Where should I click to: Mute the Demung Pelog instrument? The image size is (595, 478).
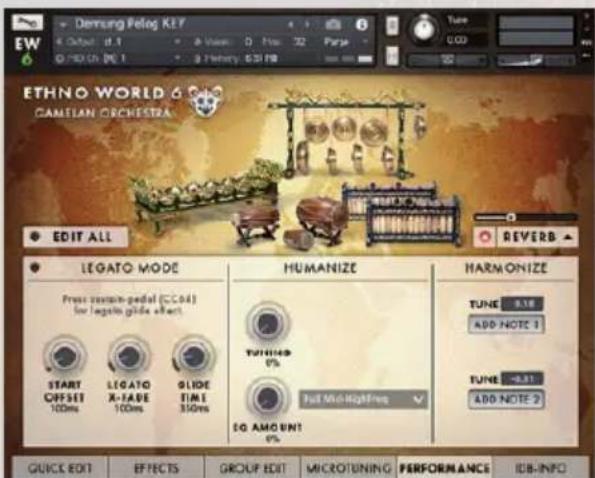[392, 56]
